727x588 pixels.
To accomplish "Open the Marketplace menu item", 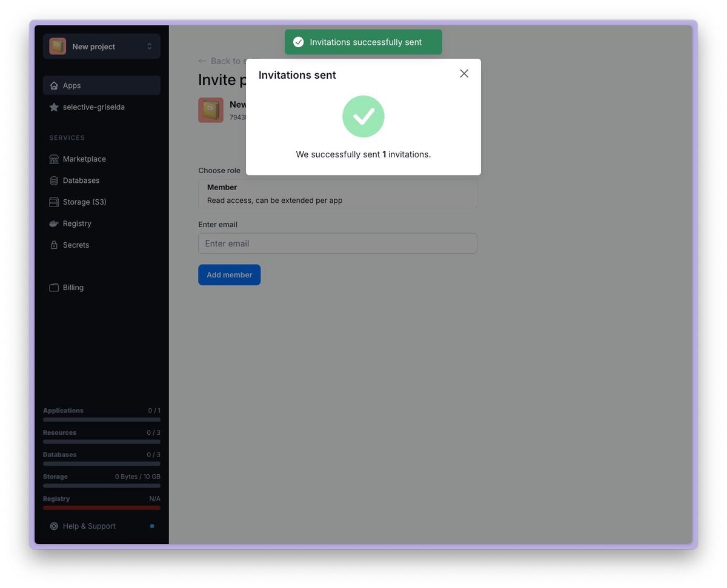I will (84, 159).
